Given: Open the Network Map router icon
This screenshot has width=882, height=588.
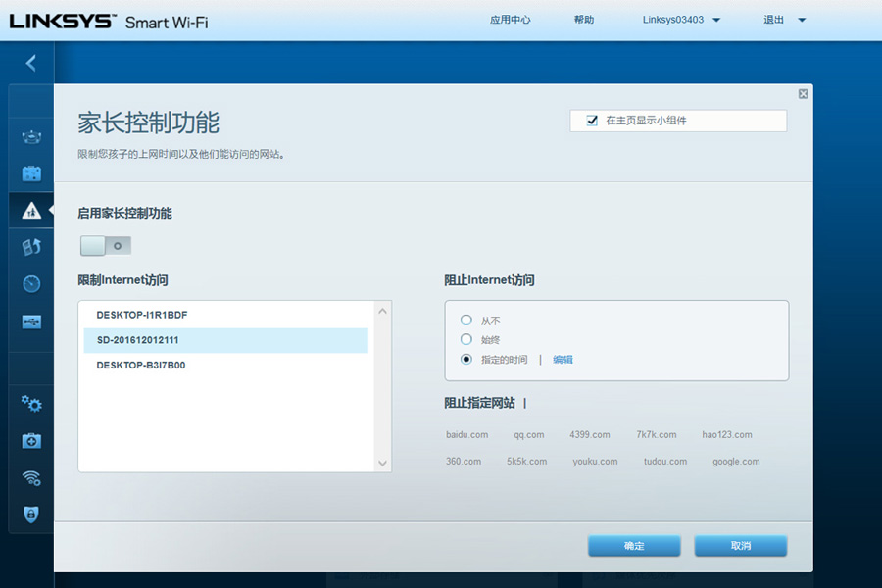Looking at the screenshot, I should [x=31, y=137].
